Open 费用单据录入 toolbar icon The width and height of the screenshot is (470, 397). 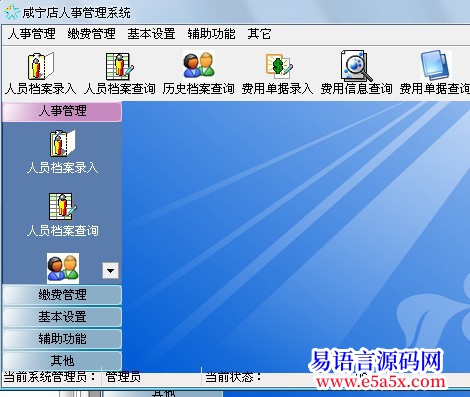coord(278,73)
